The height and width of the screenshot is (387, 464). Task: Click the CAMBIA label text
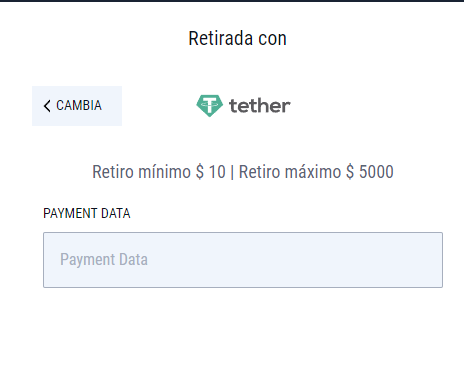pos(79,105)
